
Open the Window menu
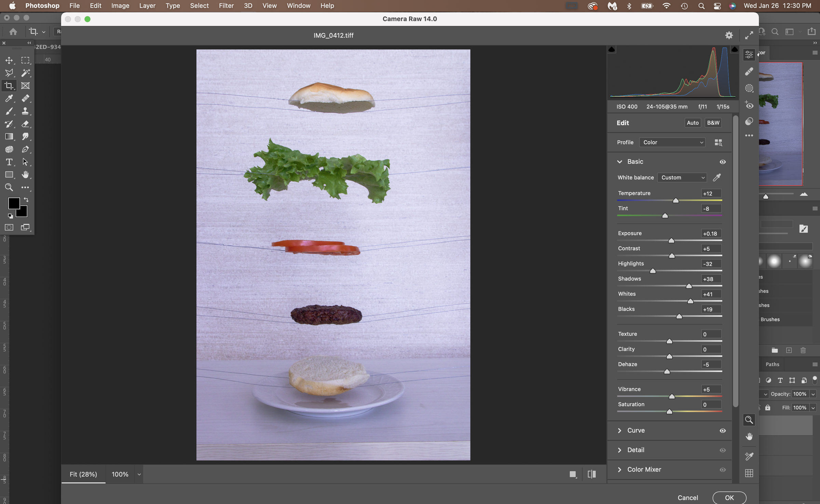[298, 5]
